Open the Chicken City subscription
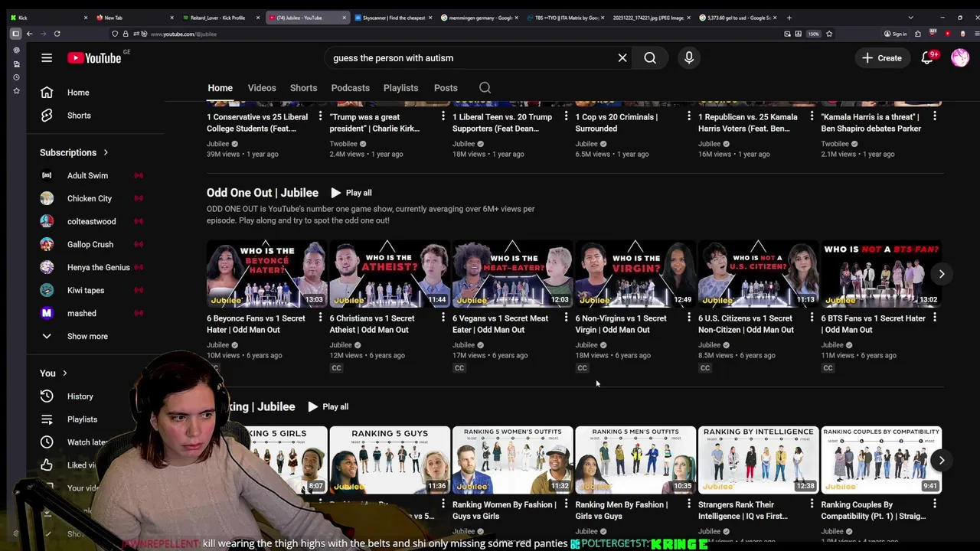The width and height of the screenshot is (980, 551). (89, 198)
